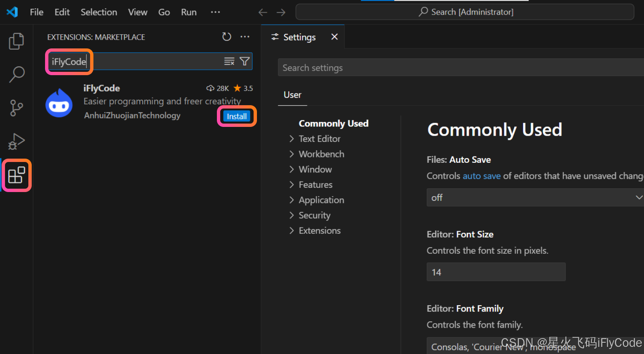
Task: Click the Editor: Font Family setting title
Action: [465, 309]
